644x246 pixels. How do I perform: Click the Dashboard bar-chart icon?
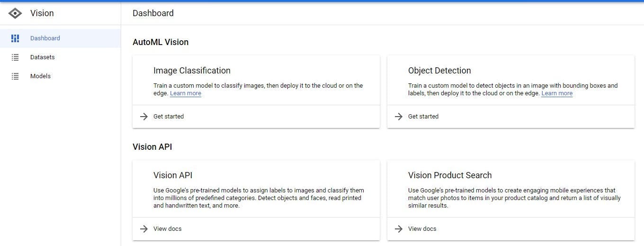coord(15,38)
